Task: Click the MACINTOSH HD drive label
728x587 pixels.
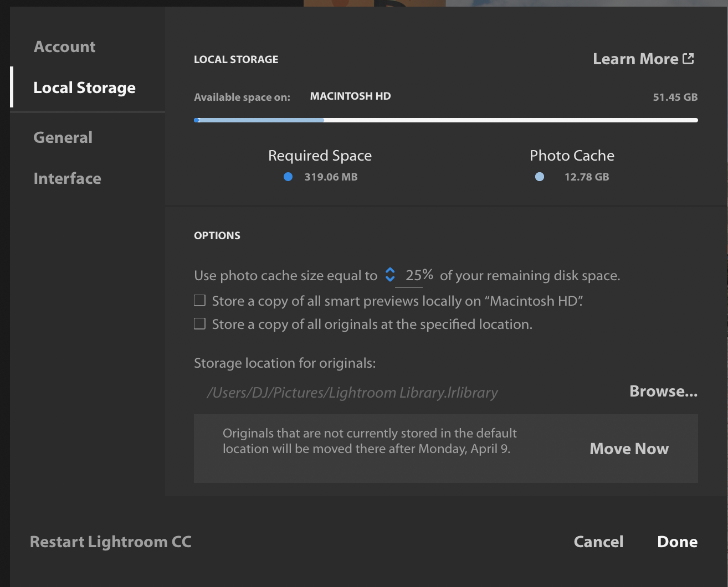Action: coord(350,96)
